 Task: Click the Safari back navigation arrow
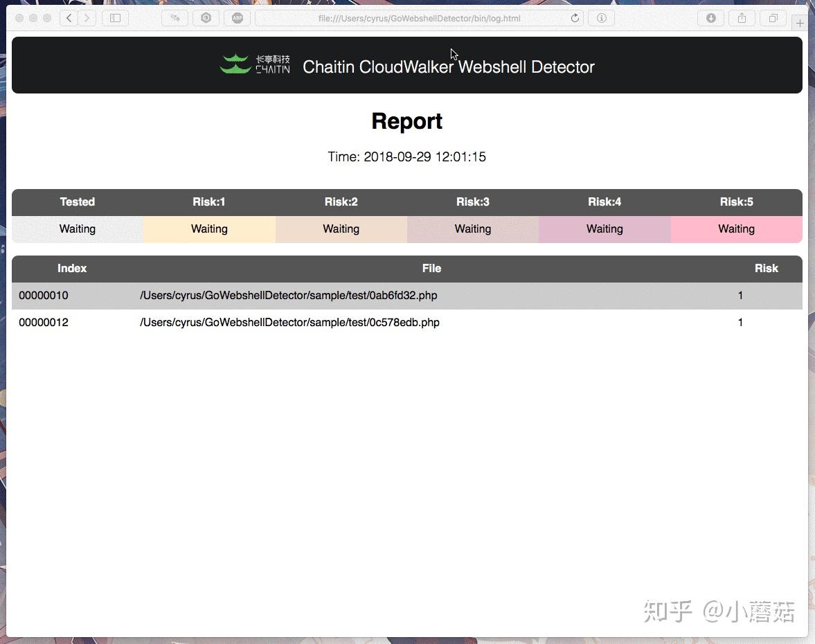pos(69,18)
